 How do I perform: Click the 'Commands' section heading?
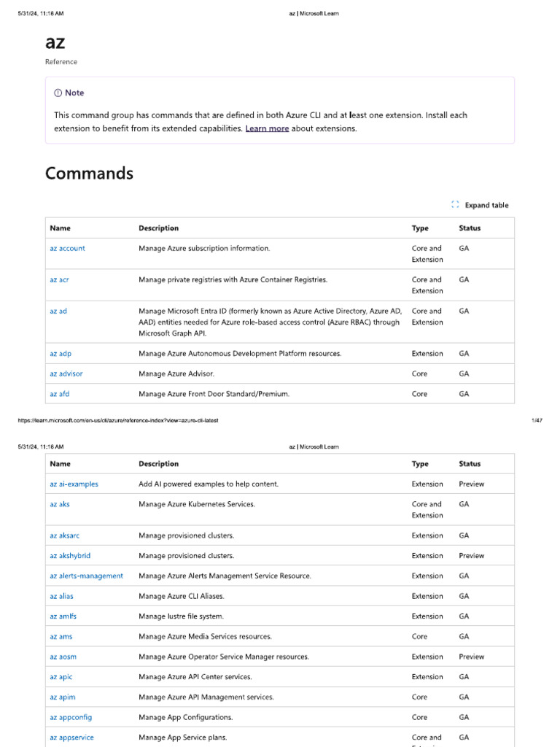89,173
